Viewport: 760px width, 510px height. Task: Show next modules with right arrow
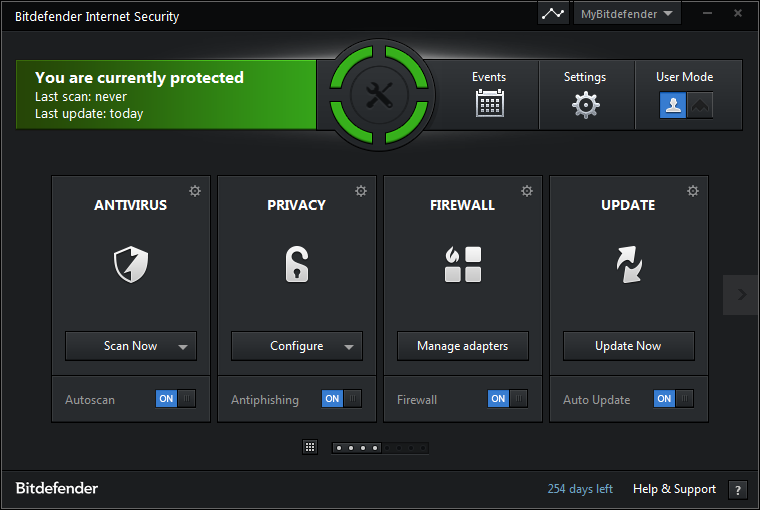point(741,294)
